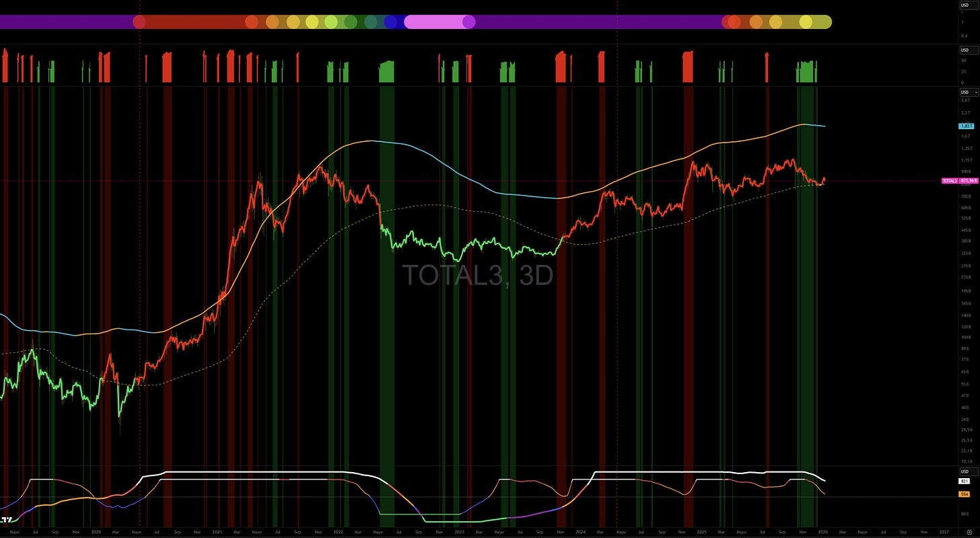980x538 pixels.
Task: Click the 19,1 B price scale level
Action: pyautogui.click(x=966, y=461)
